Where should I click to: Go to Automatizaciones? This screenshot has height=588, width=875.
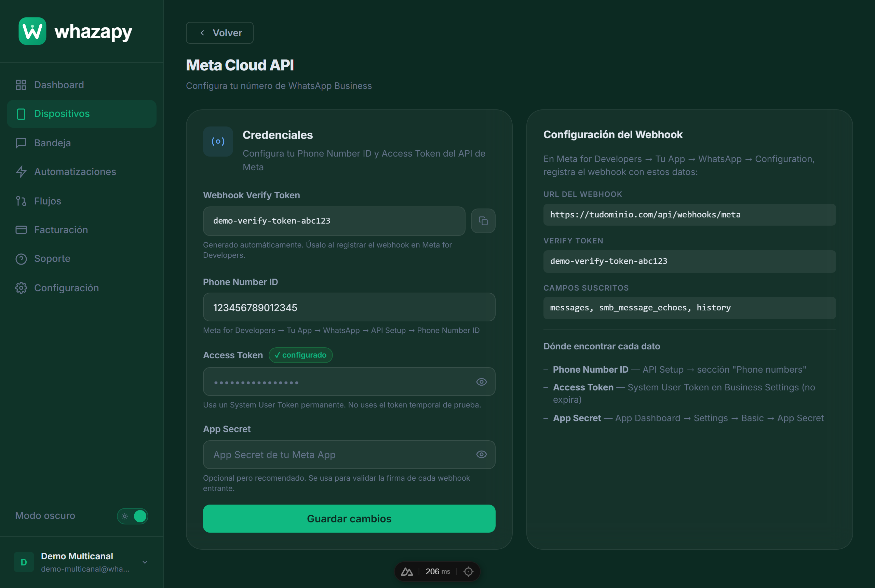point(81,172)
